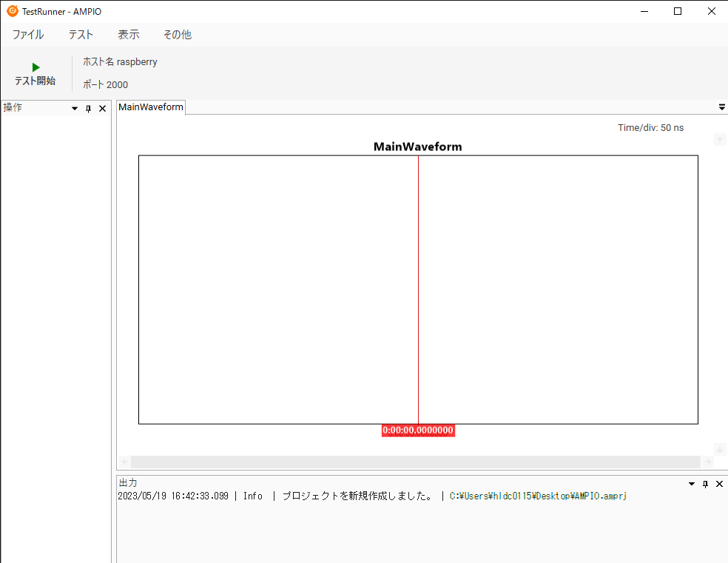Click the TestRunner app icon in title bar
The image size is (728, 563).
pos(12,11)
